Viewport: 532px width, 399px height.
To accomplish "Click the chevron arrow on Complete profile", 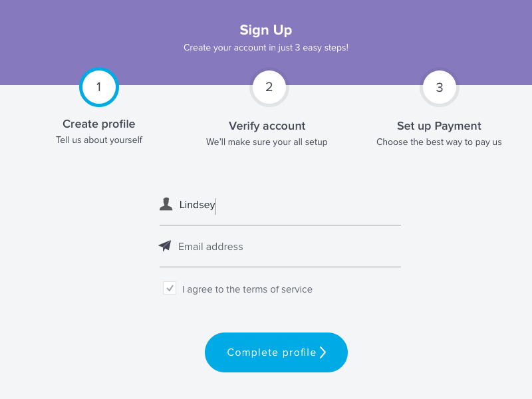I will click(x=323, y=352).
